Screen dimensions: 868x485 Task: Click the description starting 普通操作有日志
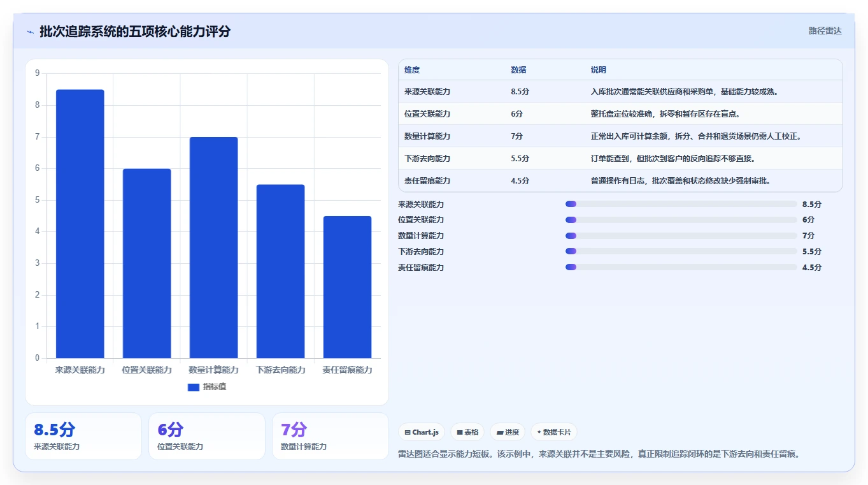681,181
